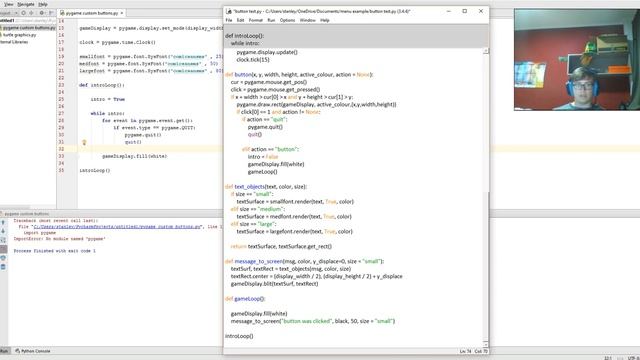Click the Col: 70 status indicator in IDLE
Screen dimensions: 640x360
tap(481, 351)
